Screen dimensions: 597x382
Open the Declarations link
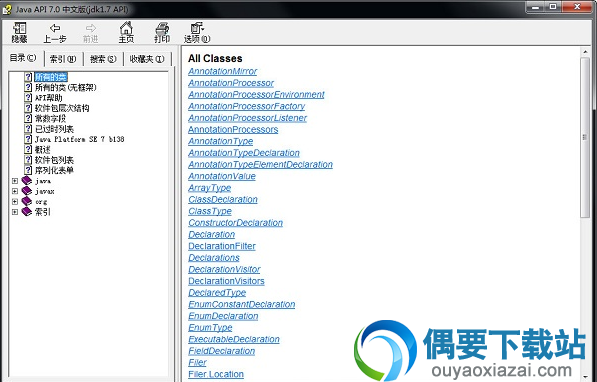pyautogui.click(x=214, y=258)
